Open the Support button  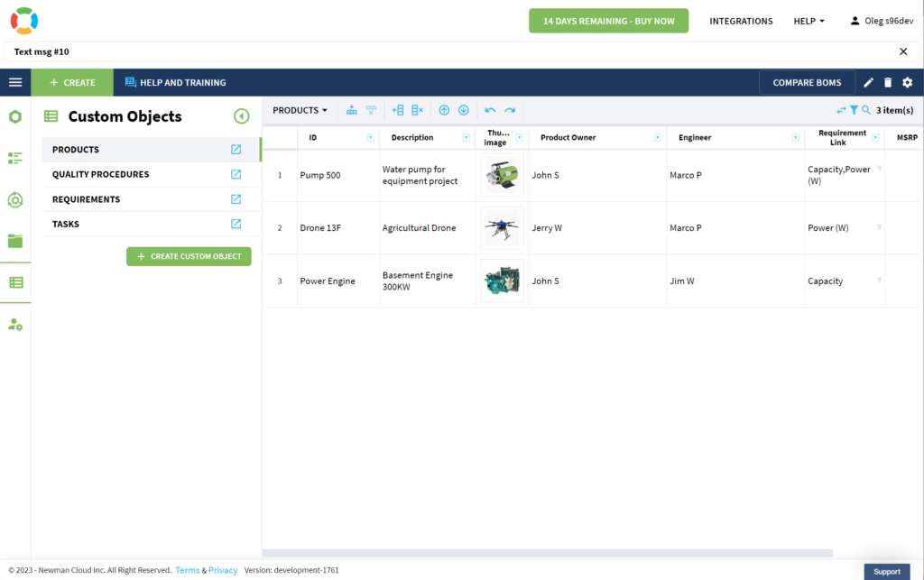pos(887,572)
